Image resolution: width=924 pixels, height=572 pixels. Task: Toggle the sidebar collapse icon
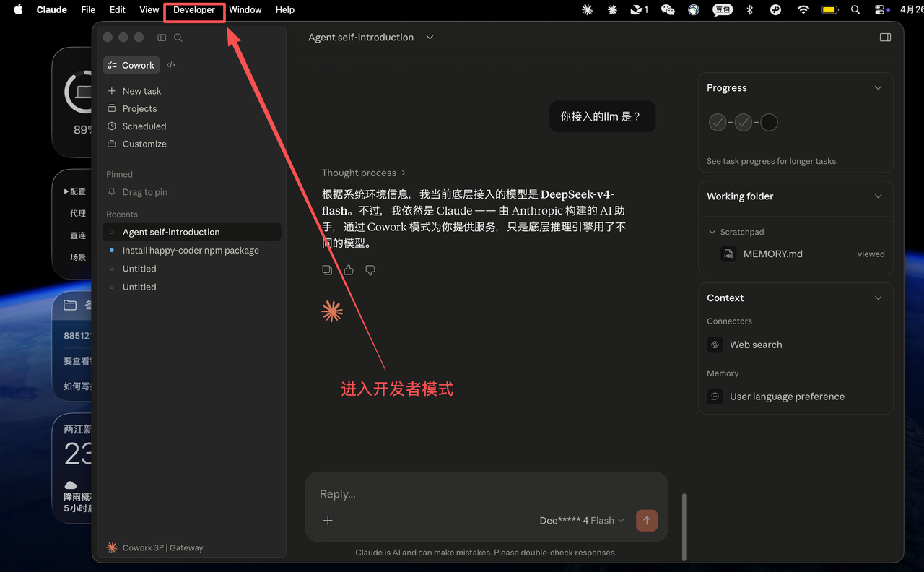coord(162,38)
